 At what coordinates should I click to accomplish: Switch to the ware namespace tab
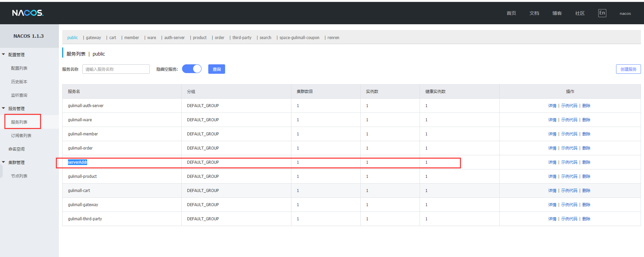(x=152, y=38)
